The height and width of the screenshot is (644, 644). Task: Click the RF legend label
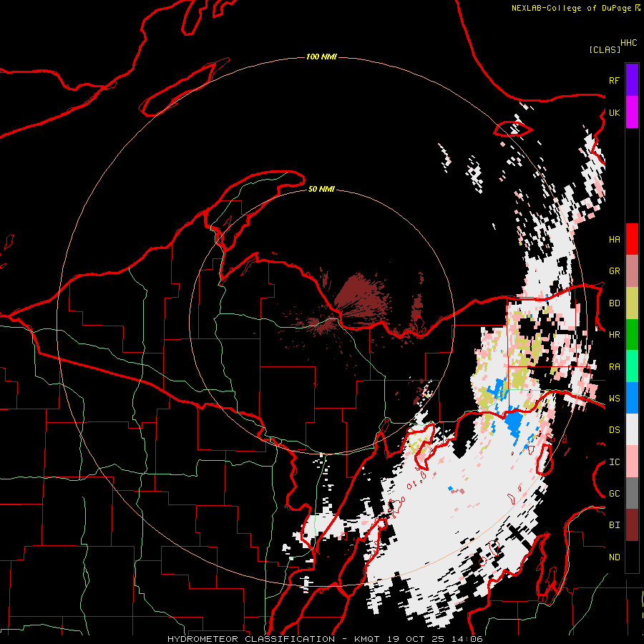point(615,80)
